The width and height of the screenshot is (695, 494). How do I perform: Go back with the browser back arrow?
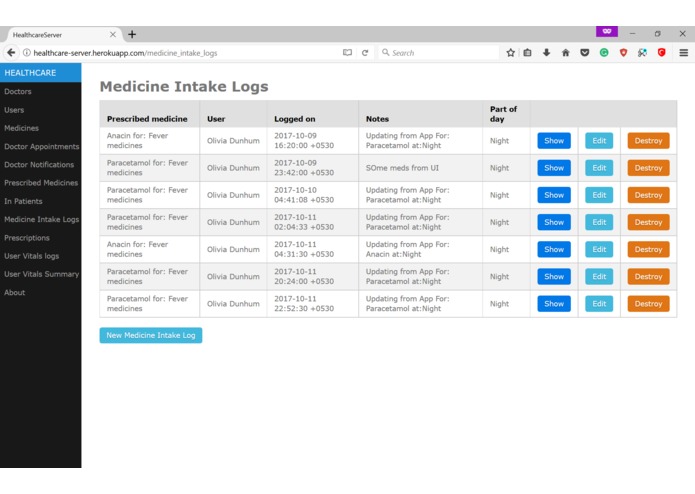11,53
